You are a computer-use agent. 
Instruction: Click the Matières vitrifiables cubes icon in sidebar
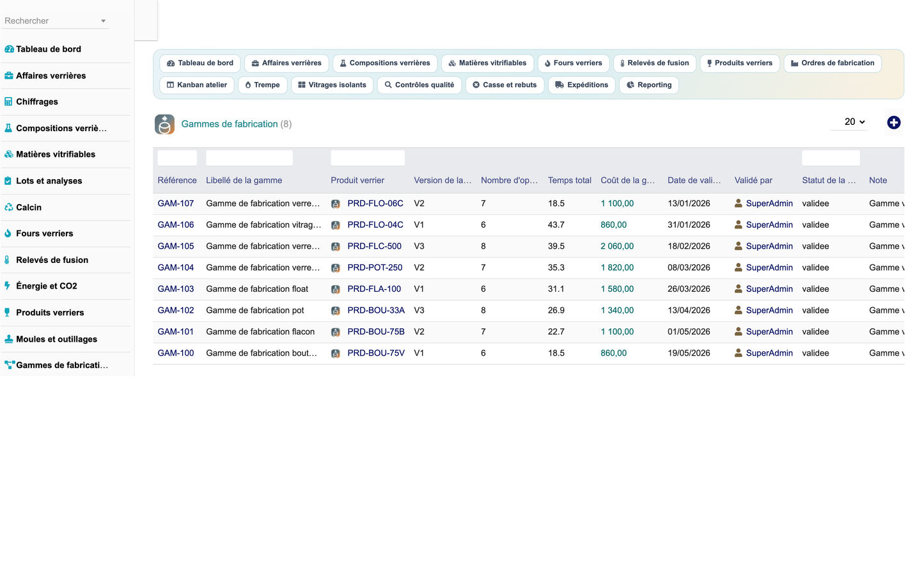click(9, 154)
